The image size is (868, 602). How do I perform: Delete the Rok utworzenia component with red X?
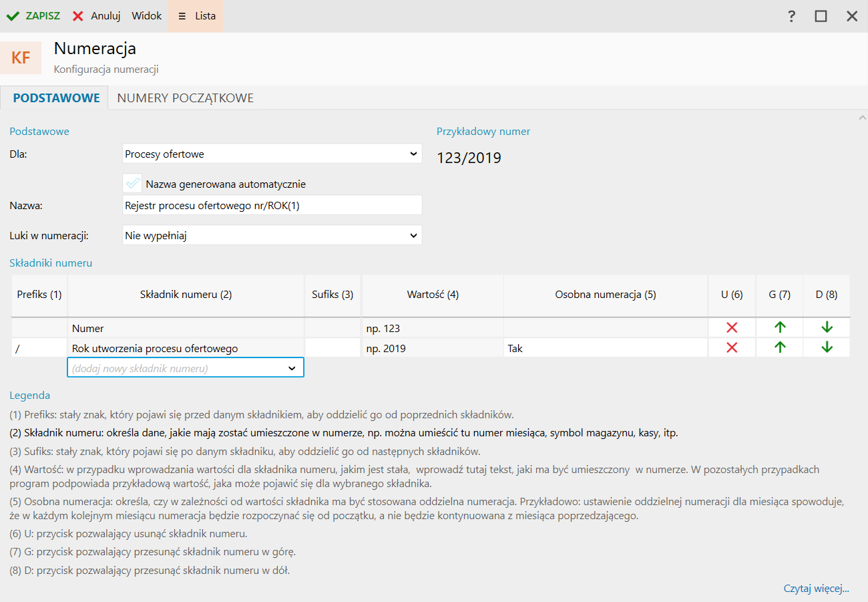tap(732, 347)
